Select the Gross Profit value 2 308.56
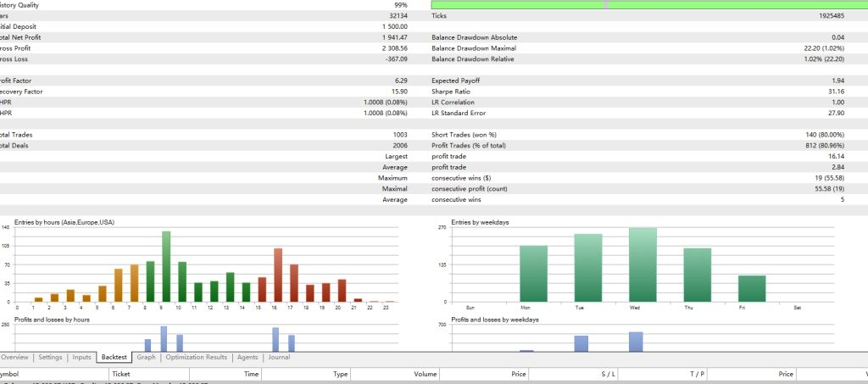 pyautogui.click(x=395, y=48)
